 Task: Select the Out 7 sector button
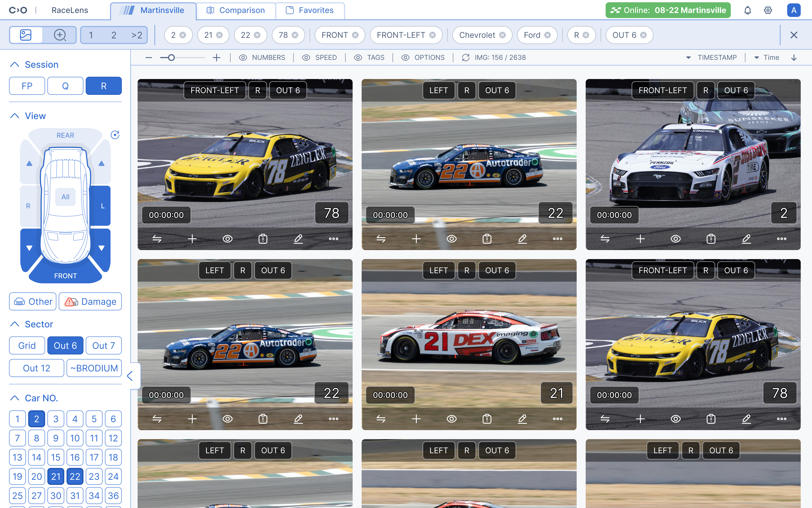click(x=104, y=346)
